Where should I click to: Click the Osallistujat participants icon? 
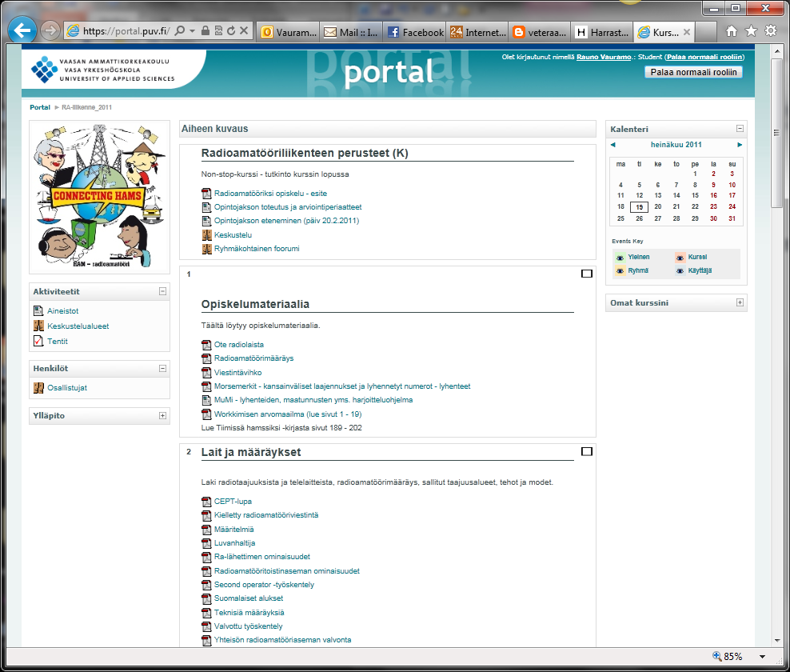tap(38, 388)
